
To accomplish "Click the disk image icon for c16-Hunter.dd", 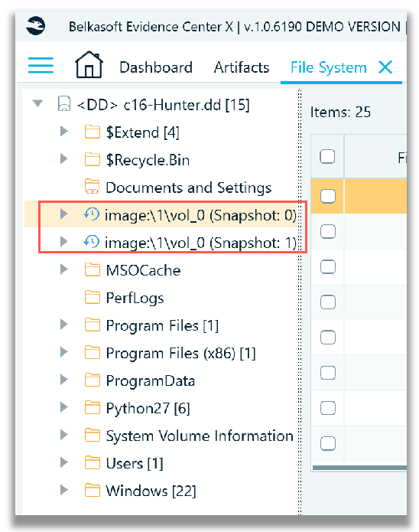I will [x=64, y=103].
